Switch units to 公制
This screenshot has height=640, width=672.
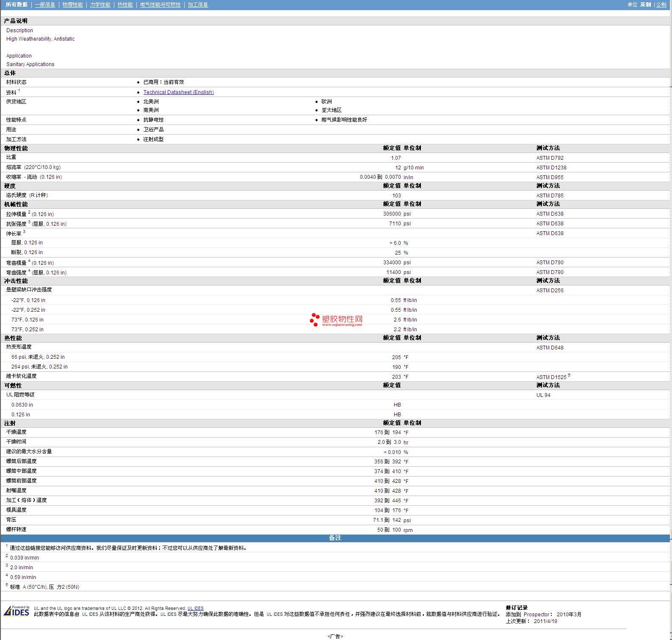(661, 5)
